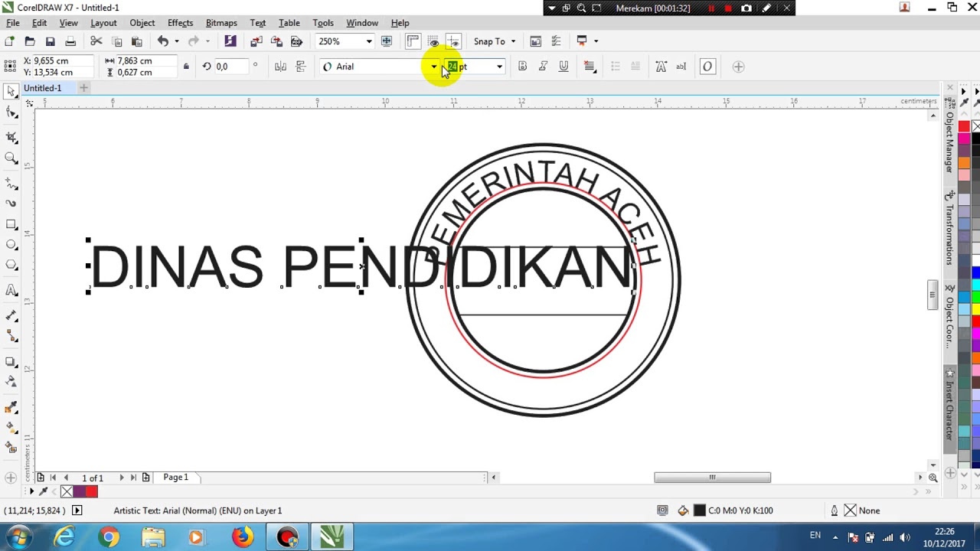Select the Artistic Media tool

click(11, 204)
